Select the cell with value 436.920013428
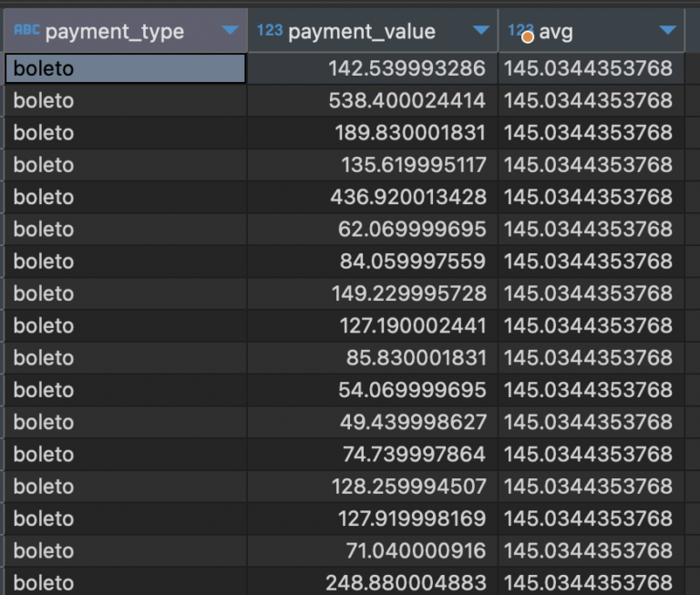 click(x=407, y=197)
